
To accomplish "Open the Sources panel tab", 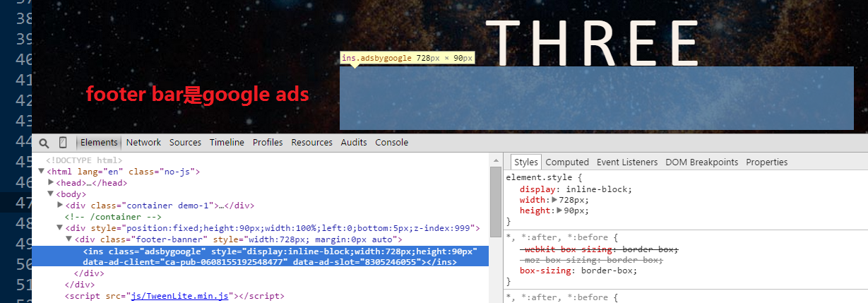I will coord(185,143).
